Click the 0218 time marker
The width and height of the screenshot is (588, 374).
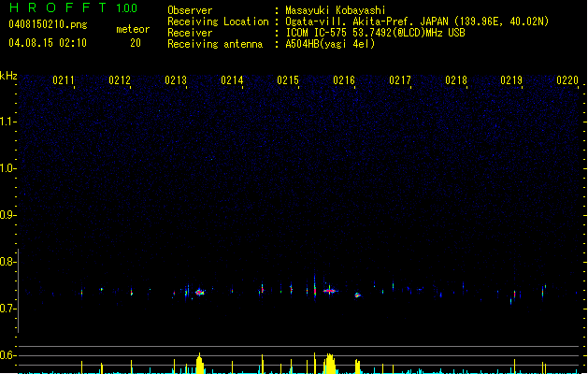pyautogui.click(x=456, y=80)
